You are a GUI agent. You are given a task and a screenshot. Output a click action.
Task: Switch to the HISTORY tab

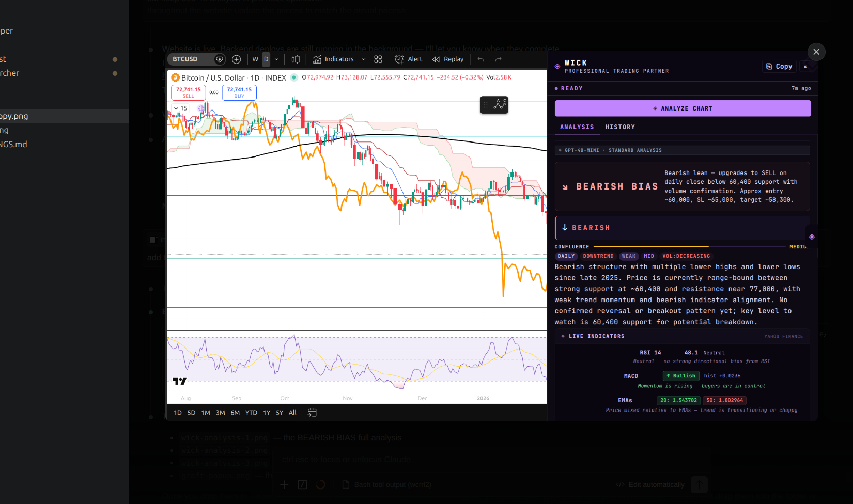point(620,127)
